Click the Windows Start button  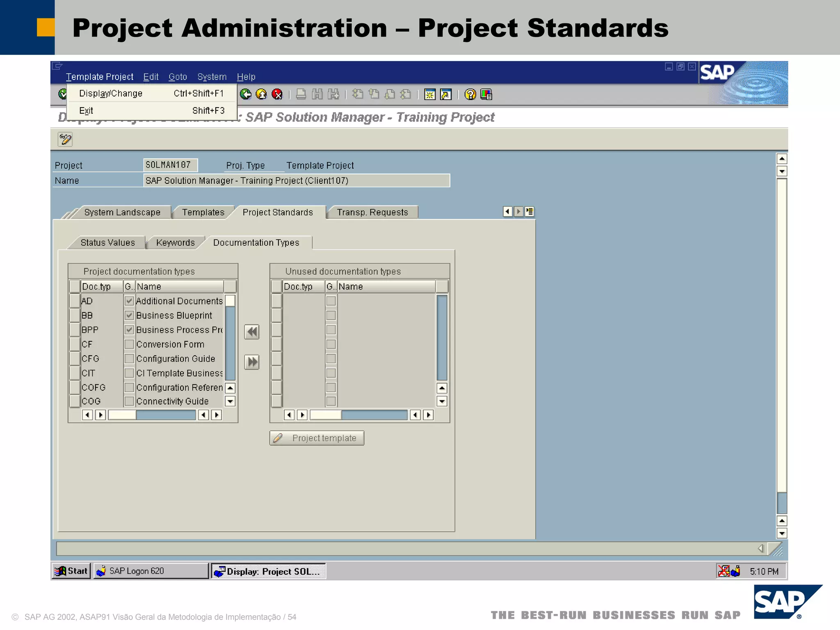(x=71, y=571)
